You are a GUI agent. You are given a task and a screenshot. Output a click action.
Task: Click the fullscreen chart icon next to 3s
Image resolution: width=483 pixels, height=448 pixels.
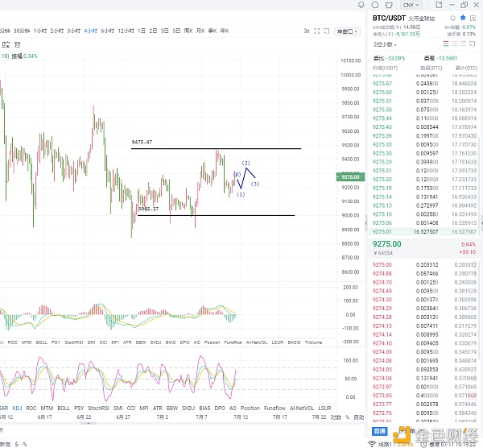pos(316,31)
